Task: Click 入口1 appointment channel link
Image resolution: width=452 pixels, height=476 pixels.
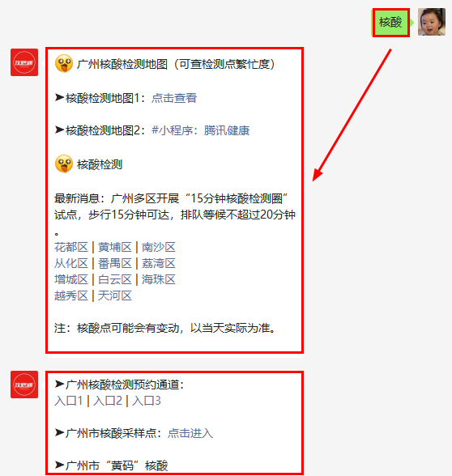Action: (69, 401)
